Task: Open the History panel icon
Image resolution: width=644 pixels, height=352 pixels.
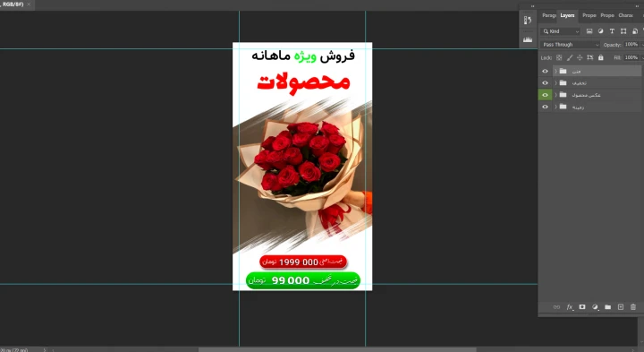Action: pyautogui.click(x=528, y=20)
